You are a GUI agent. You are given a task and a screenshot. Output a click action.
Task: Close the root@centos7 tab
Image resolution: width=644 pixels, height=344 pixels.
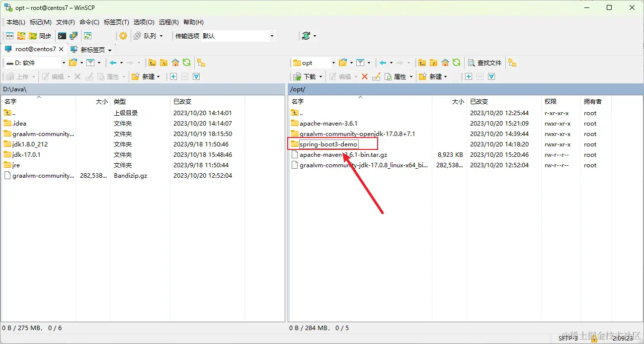[61, 49]
